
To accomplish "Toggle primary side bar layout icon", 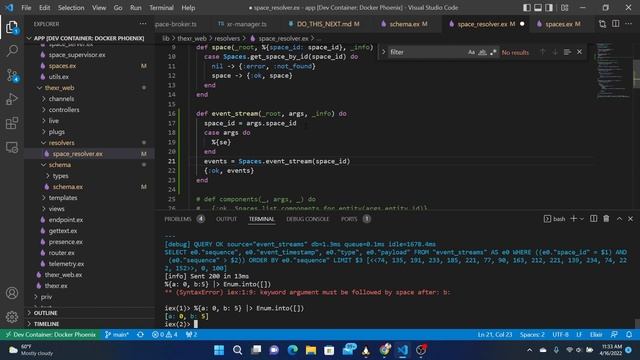I will point(527,8).
